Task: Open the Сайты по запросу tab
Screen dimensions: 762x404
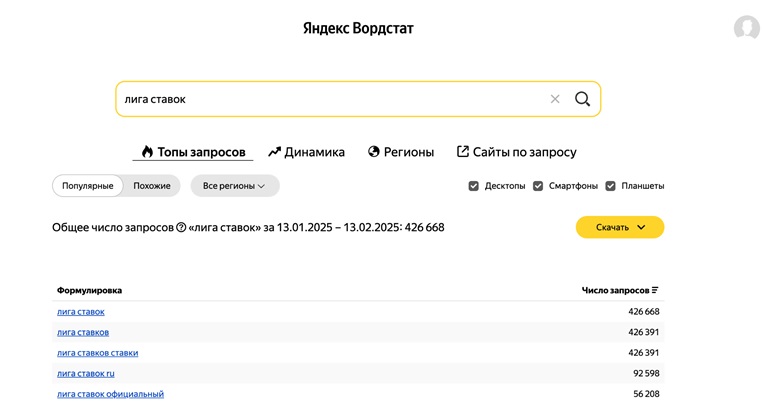Action: (x=517, y=152)
